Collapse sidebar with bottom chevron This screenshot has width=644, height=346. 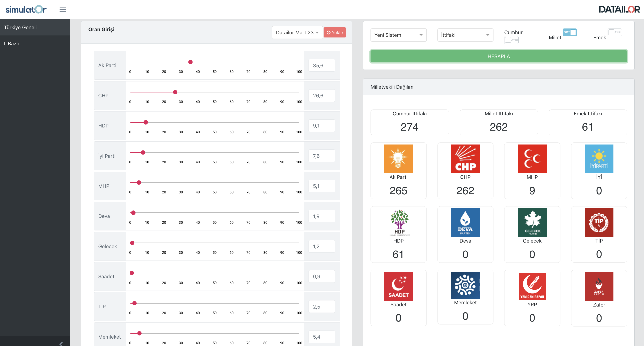(x=61, y=344)
